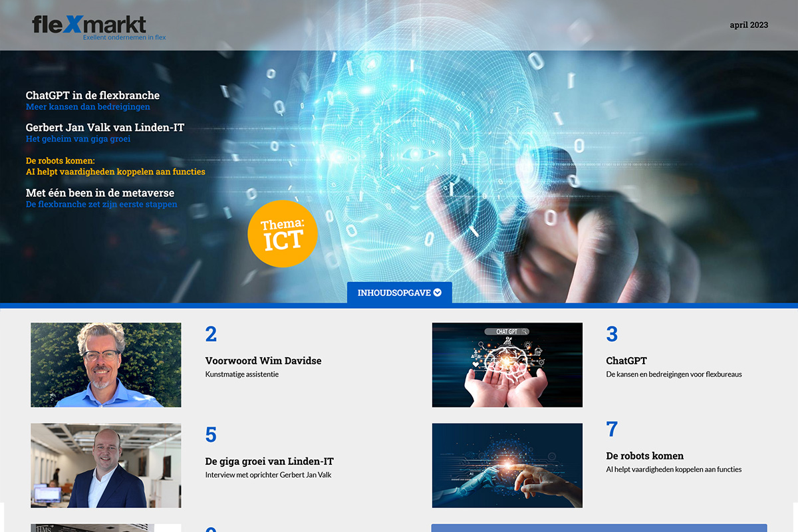Open the robot and human hands thumbnail
Image resolution: width=798 pixels, height=532 pixels.
tap(507, 465)
